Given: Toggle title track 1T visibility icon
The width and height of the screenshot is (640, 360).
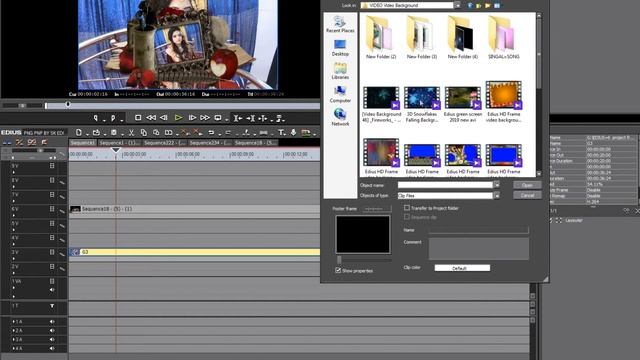Looking at the screenshot, I should (52, 306).
